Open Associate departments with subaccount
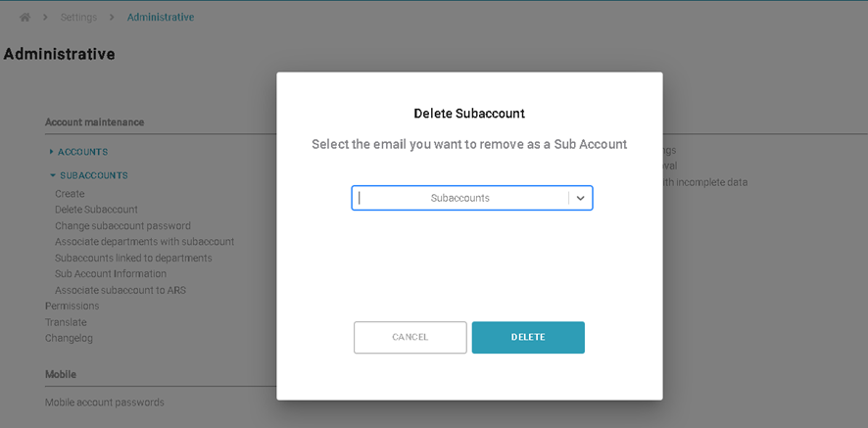Screen dimensions: 868x428 pyautogui.click(x=144, y=242)
